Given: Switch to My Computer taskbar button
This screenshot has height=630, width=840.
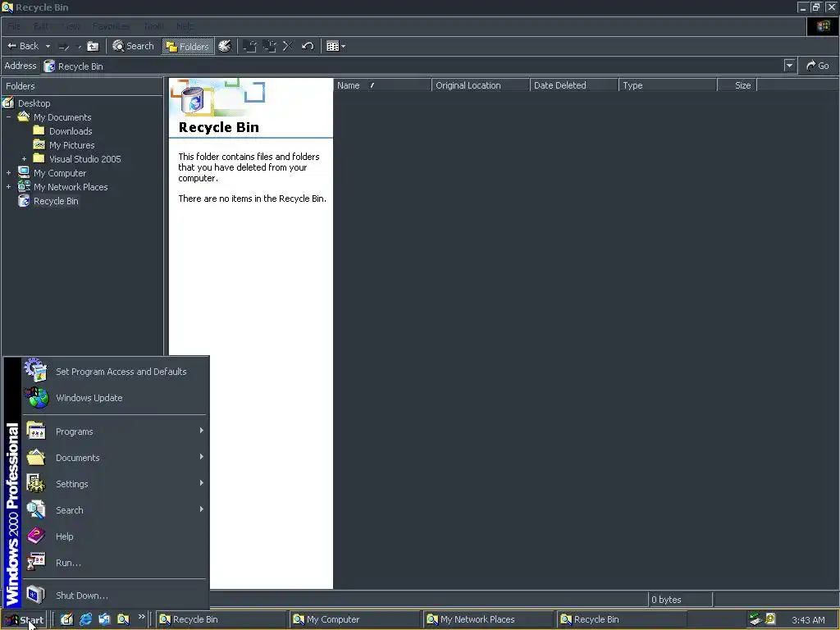Looking at the screenshot, I should [355, 619].
